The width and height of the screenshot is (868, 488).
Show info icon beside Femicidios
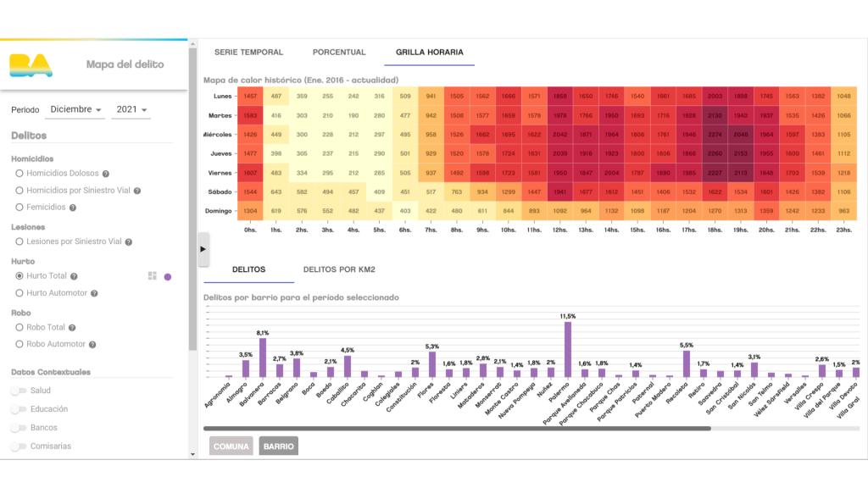[73, 208]
